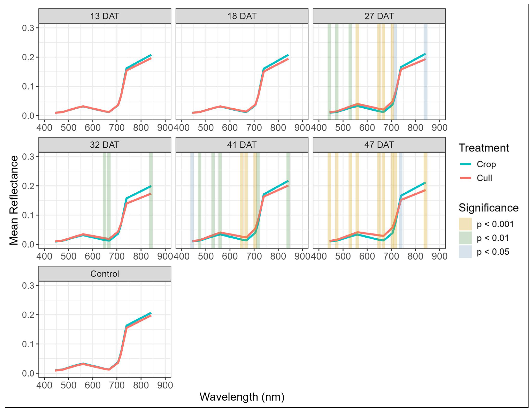Click the p < 0.001 legend label
This screenshot has height=411, width=532.
coord(495,224)
